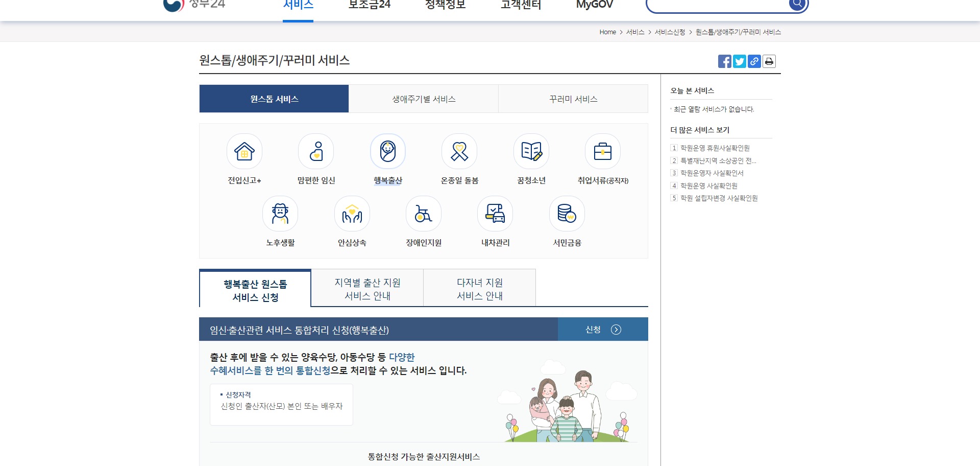Open the print icon
The image size is (980, 466).
[x=769, y=61]
